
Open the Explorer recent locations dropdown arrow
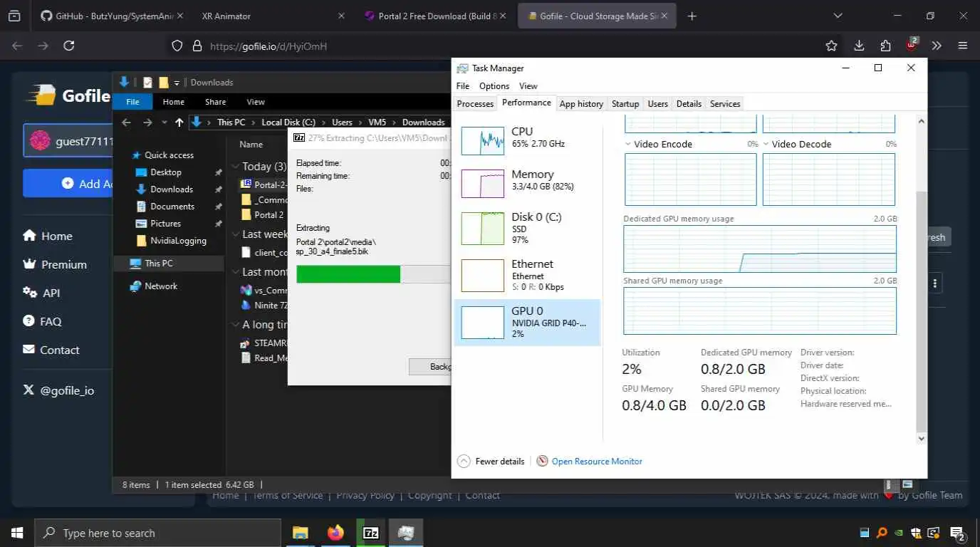click(x=165, y=123)
